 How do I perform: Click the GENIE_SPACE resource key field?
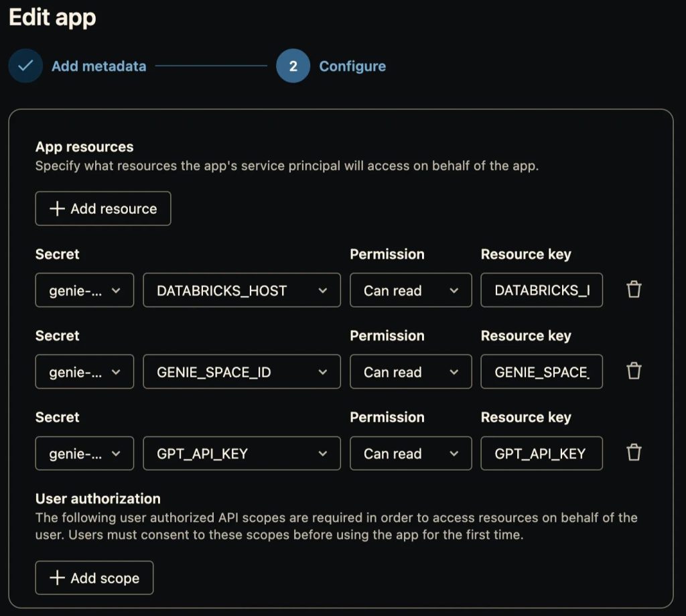click(541, 371)
